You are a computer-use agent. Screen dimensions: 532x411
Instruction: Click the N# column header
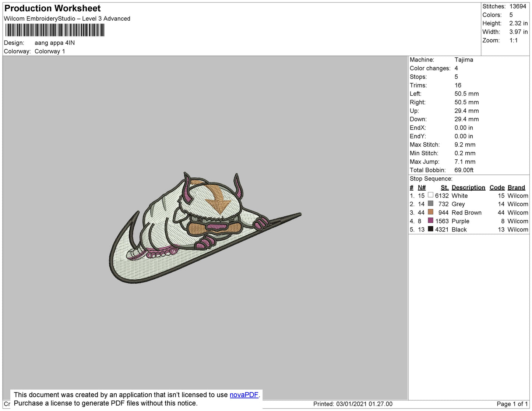pyautogui.click(x=422, y=187)
